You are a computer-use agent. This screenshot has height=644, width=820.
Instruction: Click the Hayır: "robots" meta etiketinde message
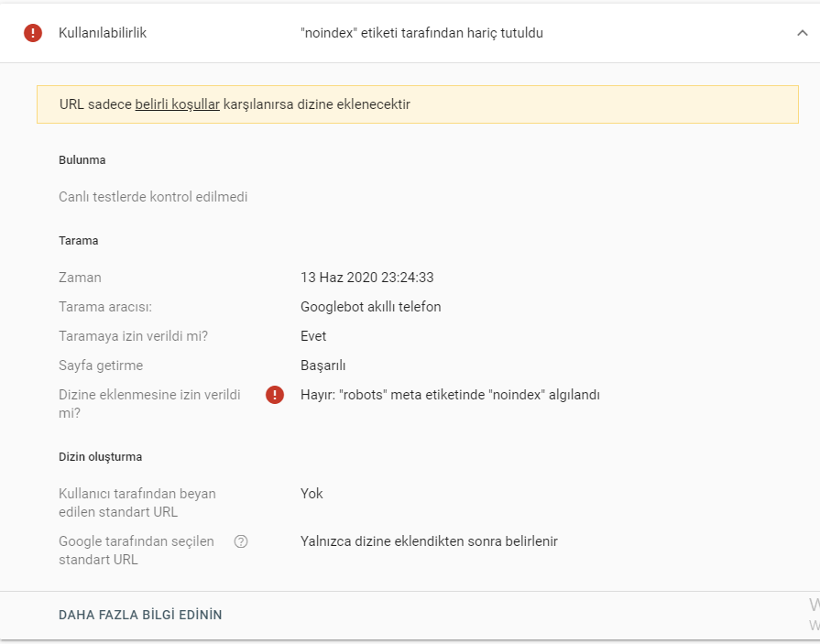click(x=450, y=395)
